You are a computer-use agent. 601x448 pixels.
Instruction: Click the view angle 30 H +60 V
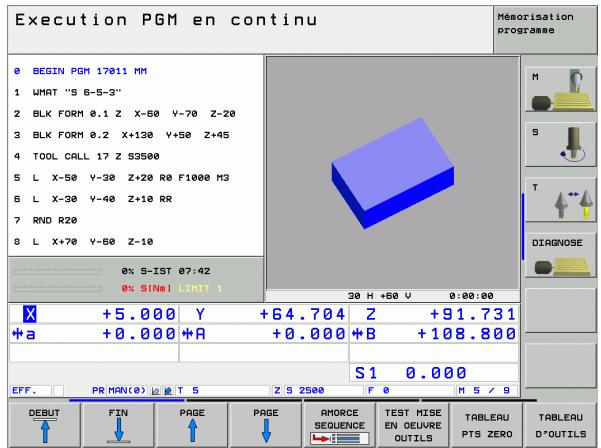click(379, 296)
